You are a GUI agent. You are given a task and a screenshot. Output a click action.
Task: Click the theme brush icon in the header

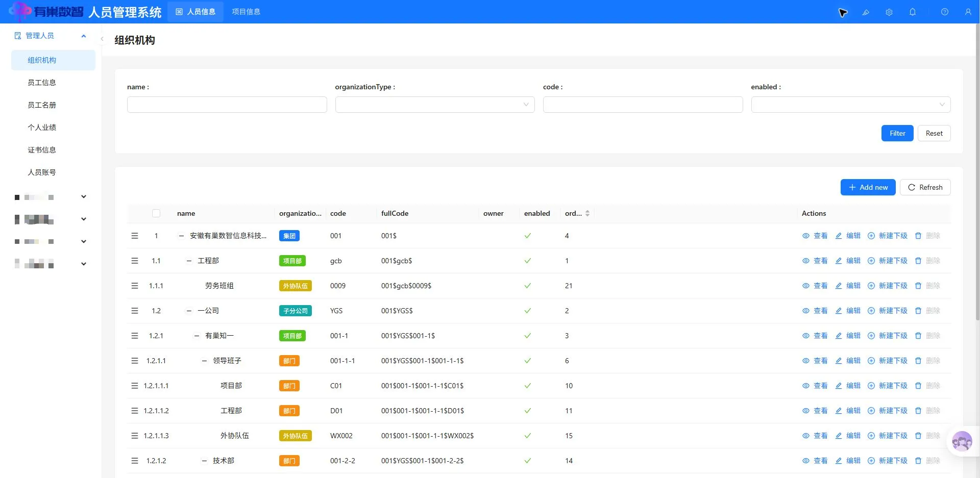(866, 12)
